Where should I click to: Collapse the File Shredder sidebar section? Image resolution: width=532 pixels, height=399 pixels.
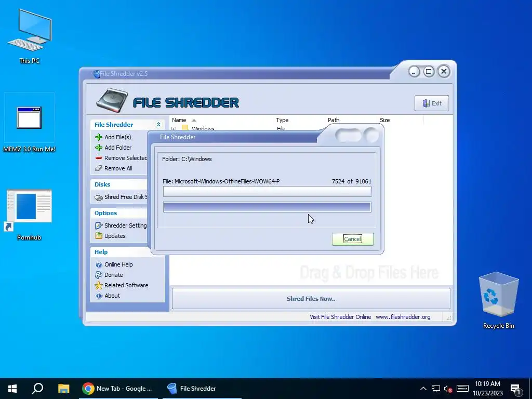coord(158,125)
